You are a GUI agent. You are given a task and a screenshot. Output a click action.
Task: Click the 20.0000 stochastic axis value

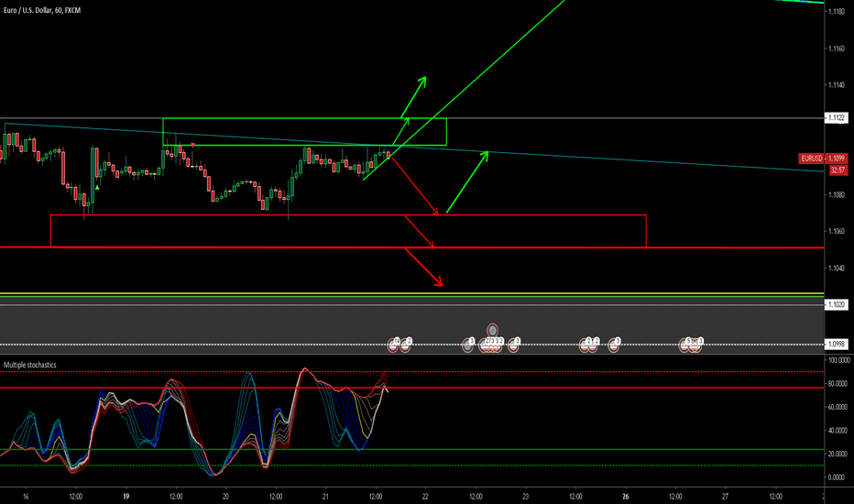838,454
